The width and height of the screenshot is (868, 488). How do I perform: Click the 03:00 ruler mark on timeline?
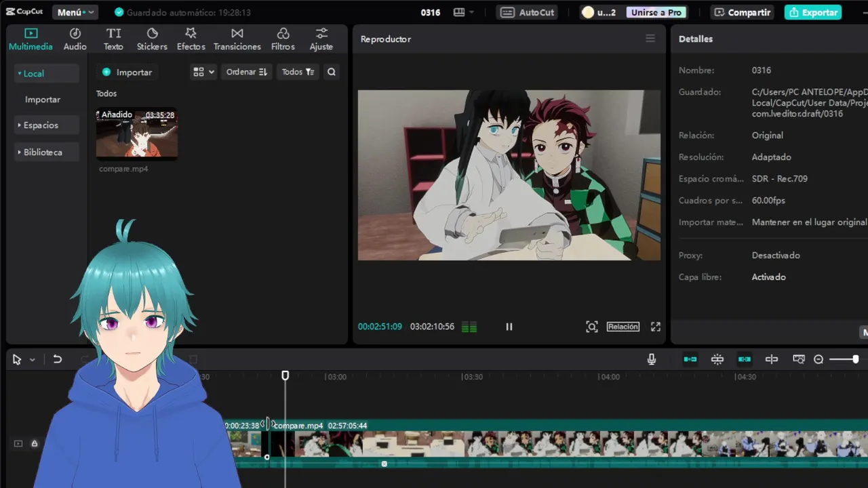(336, 377)
